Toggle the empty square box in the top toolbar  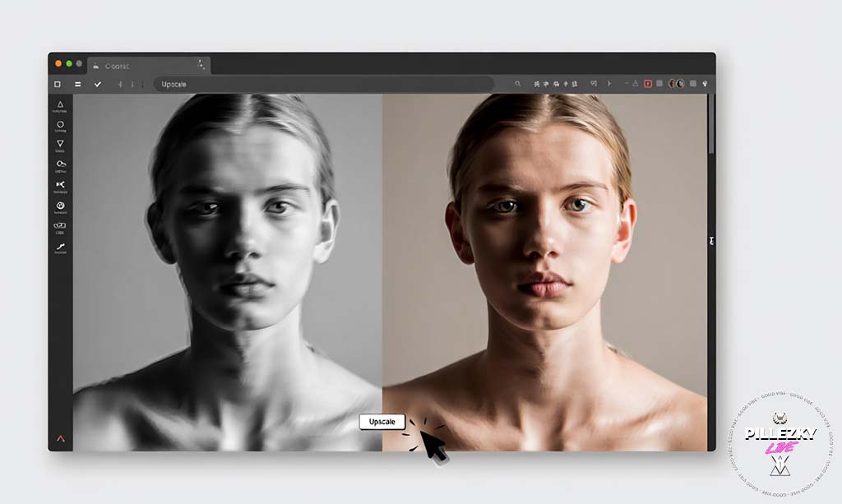pyautogui.click(x=58, y=84)
